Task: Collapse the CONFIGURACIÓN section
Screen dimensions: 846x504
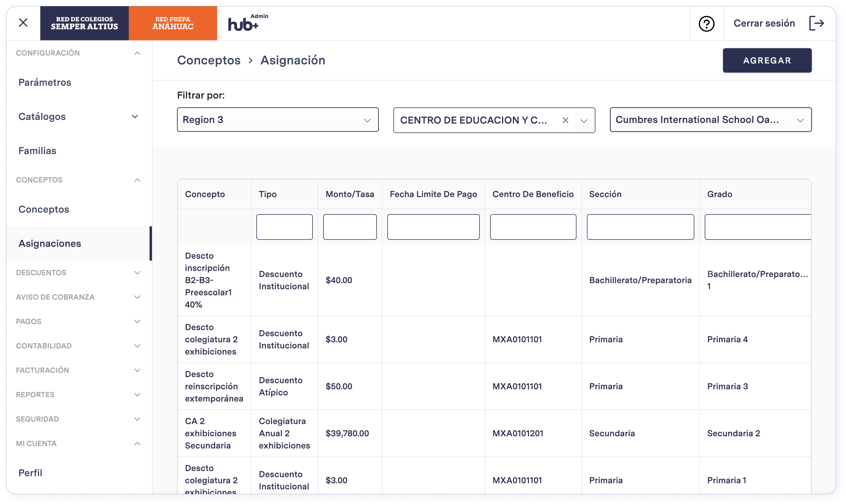Action: point(78,53)
